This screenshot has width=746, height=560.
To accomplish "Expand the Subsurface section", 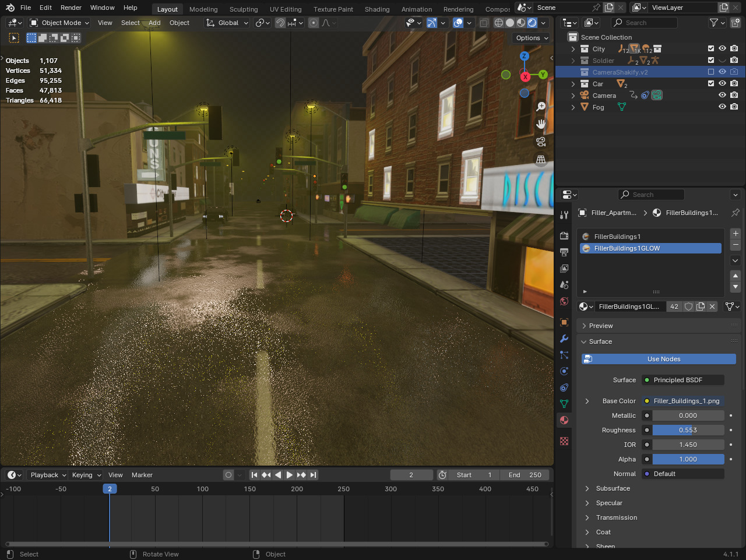I will [613, 488].
